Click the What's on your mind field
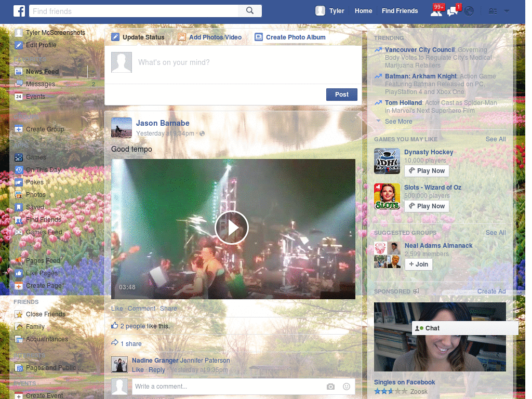532x399 pixels. pos(248,62)
